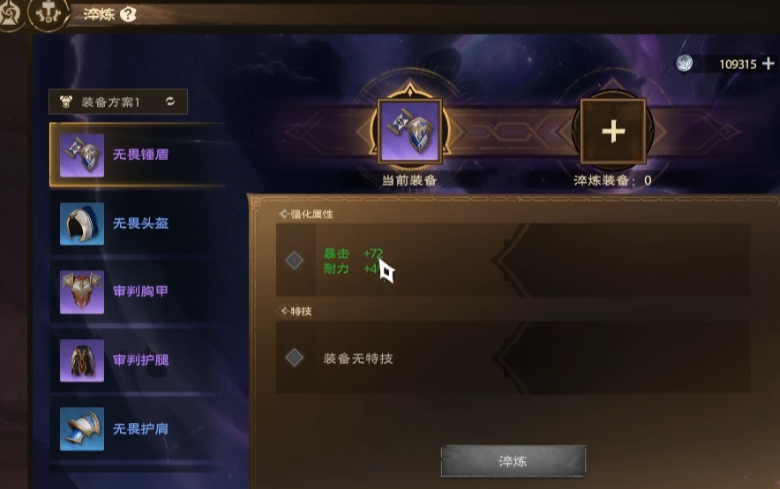Click the swirl emblem icon at top-left corner
Viewport: 780px width, 489px height.
pyautogui.click(x=9, y=14)
